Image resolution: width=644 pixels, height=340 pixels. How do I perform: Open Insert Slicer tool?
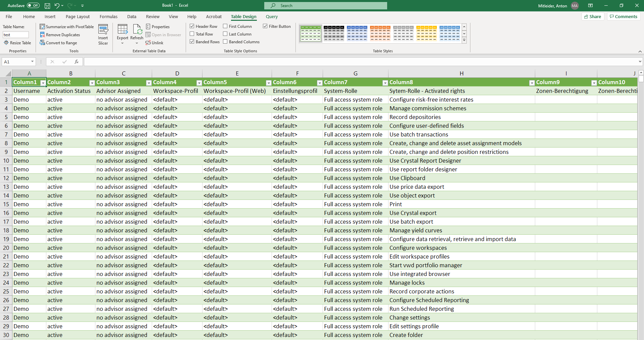click(103, 35)
